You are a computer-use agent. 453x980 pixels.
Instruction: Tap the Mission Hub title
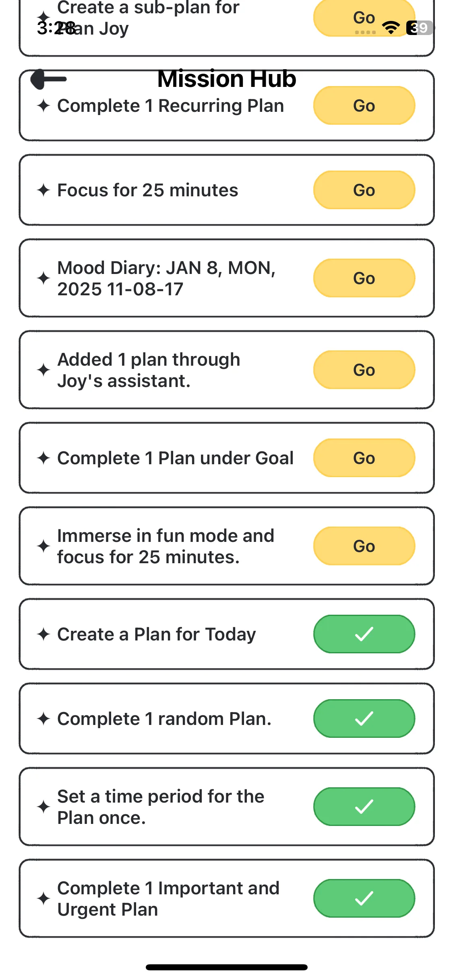coord(227,79)
